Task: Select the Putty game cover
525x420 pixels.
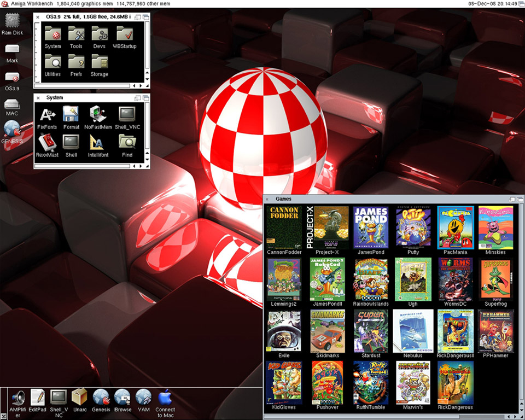Action: click(x=413, y=227)
